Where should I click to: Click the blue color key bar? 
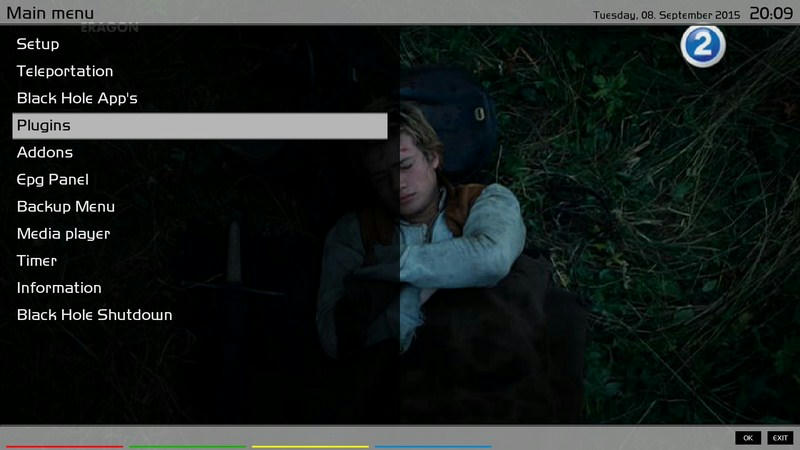coord(433,447)
